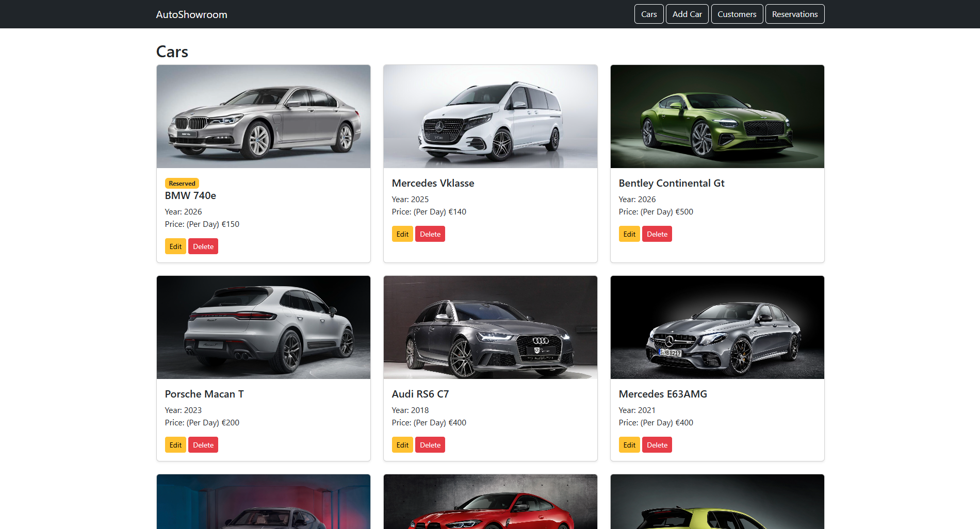Edit the Porsche Macan T car
This screenshot has width=980, height=529.
click(x=175, y=445)
